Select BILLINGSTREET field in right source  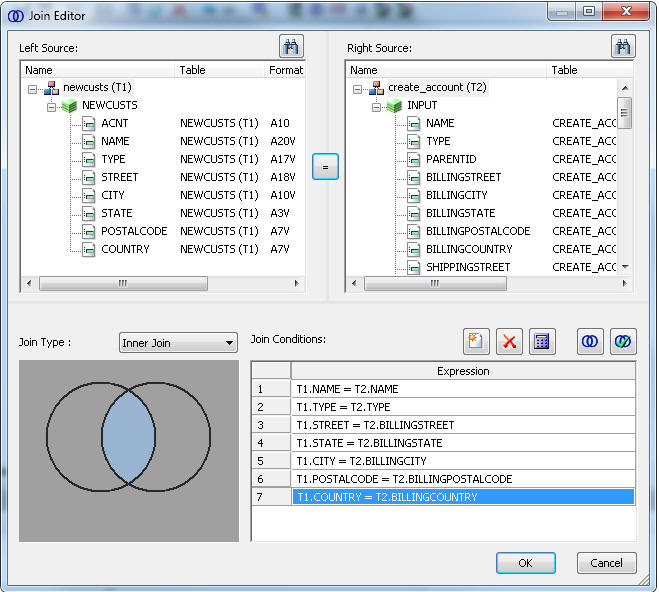point(464,177)
